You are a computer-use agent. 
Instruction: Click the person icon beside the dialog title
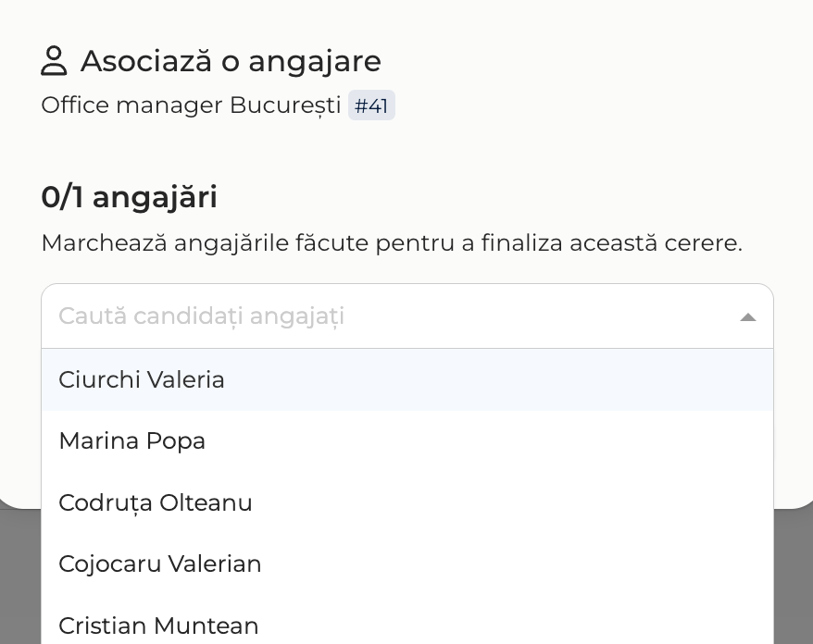54,61
